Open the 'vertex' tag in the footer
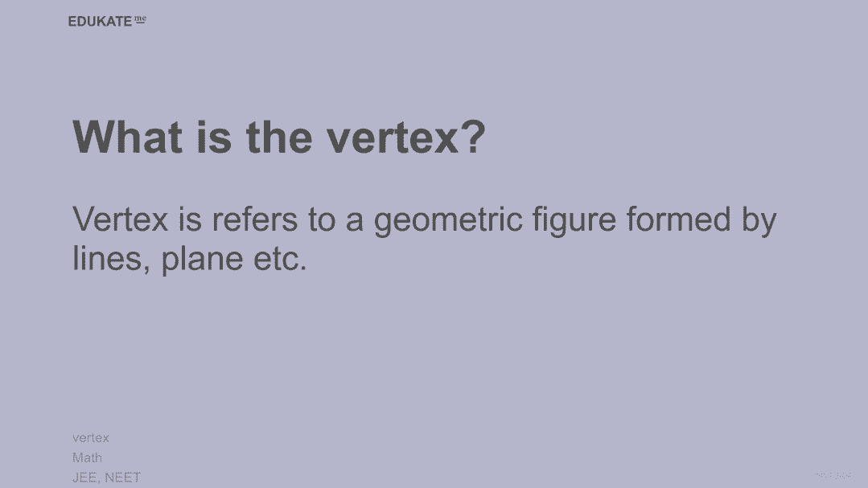868x488 pixels. pos(91,438)
